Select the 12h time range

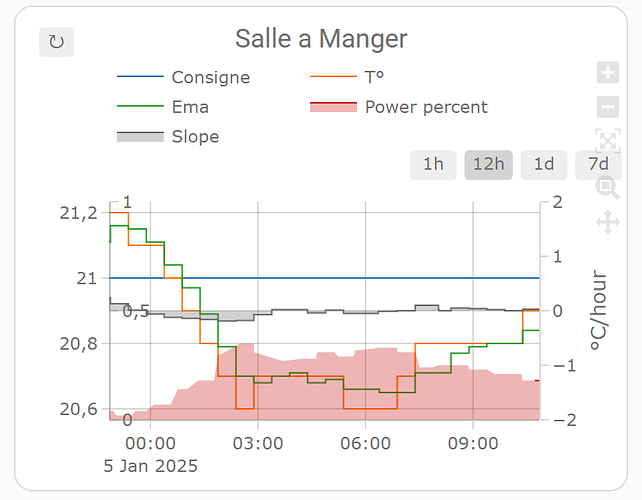point(488,164)
